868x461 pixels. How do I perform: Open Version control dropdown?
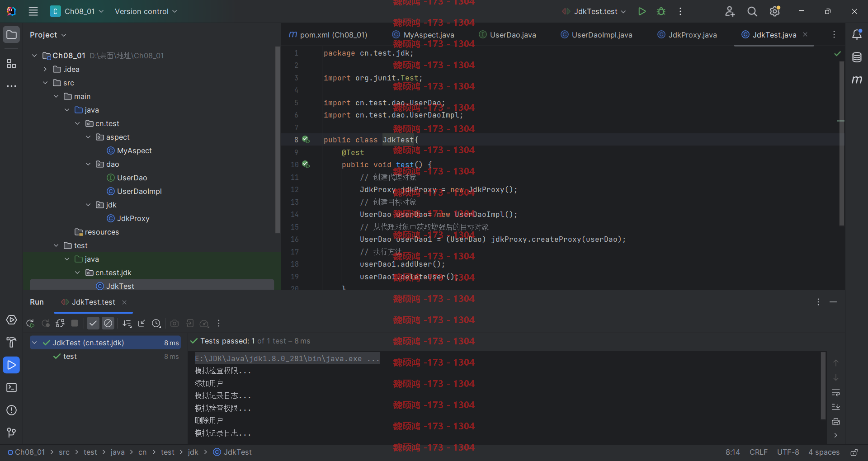tap(146, 11)
